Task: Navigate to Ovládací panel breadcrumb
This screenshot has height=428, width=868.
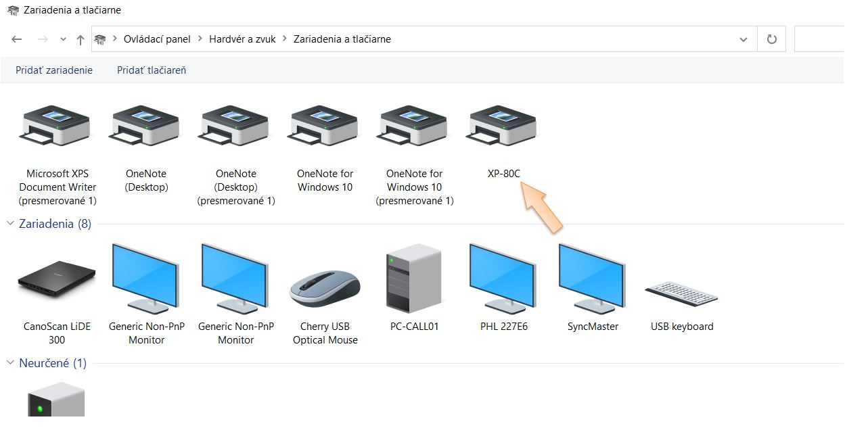Action: [157, 39]
